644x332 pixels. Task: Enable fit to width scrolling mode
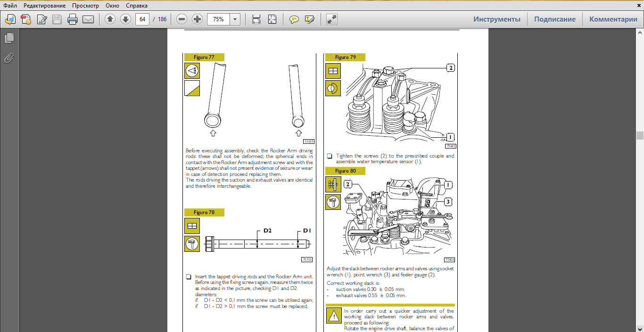pyautogui.click(x=256, y=19)
